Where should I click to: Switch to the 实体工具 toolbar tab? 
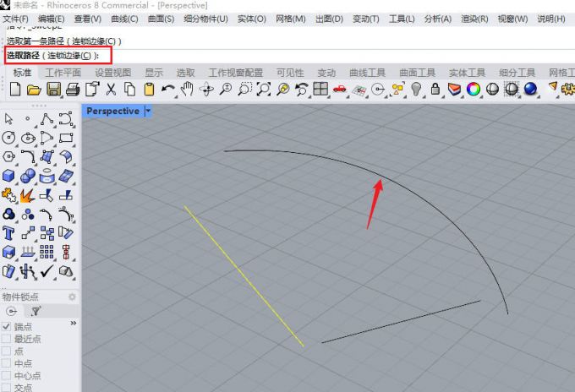(467, 73)
